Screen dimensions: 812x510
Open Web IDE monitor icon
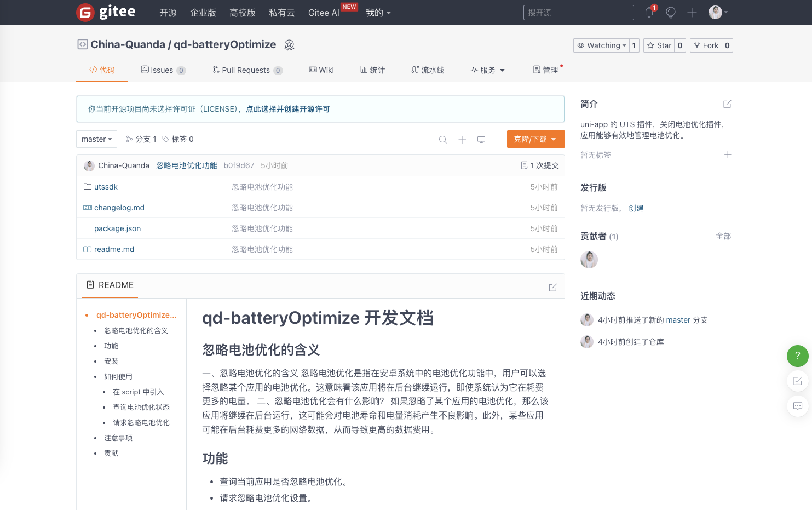coord(481,140)
